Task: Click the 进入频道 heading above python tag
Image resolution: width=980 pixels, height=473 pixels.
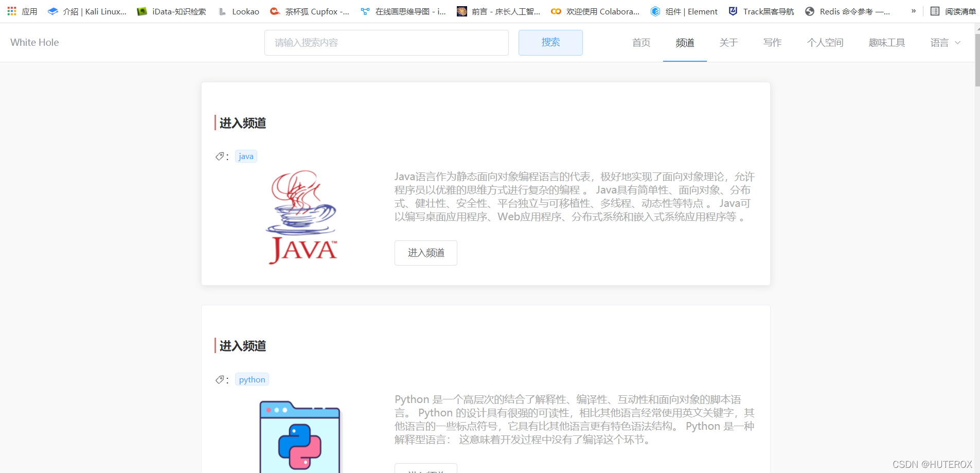Action: pyautogui.click(x=243, y=346)
